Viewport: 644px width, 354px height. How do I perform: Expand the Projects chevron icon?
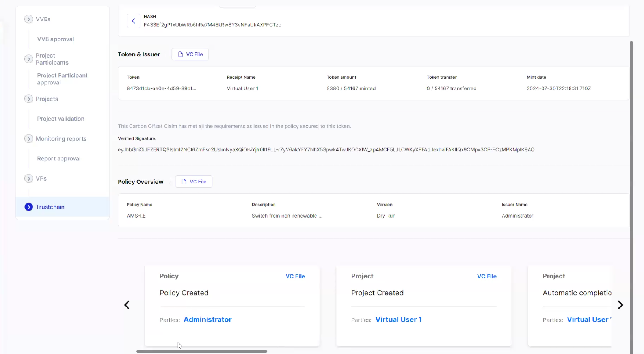[x=29, y=99]
